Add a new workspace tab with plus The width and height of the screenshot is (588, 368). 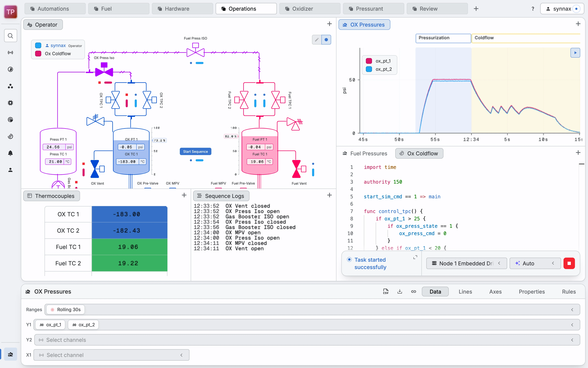476,9
